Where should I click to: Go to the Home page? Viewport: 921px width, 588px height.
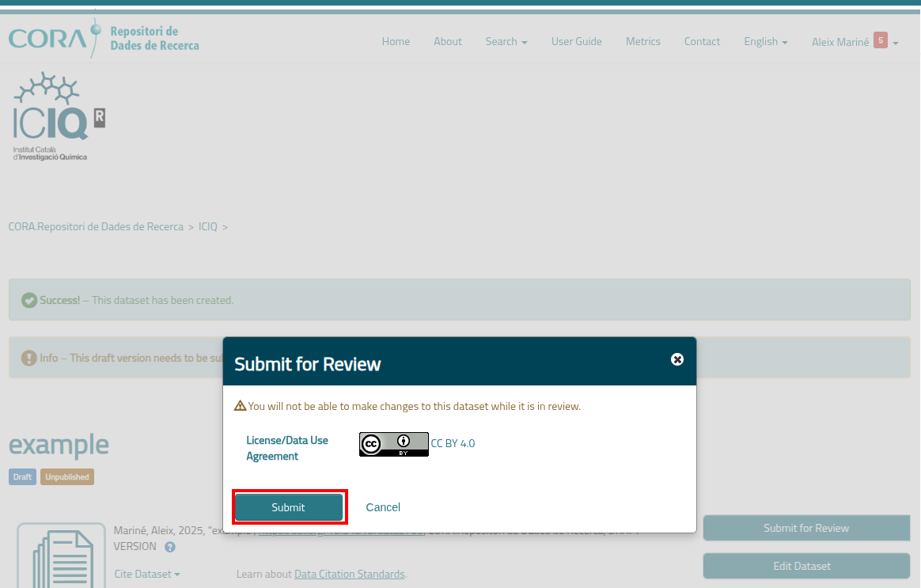point(396,42)
